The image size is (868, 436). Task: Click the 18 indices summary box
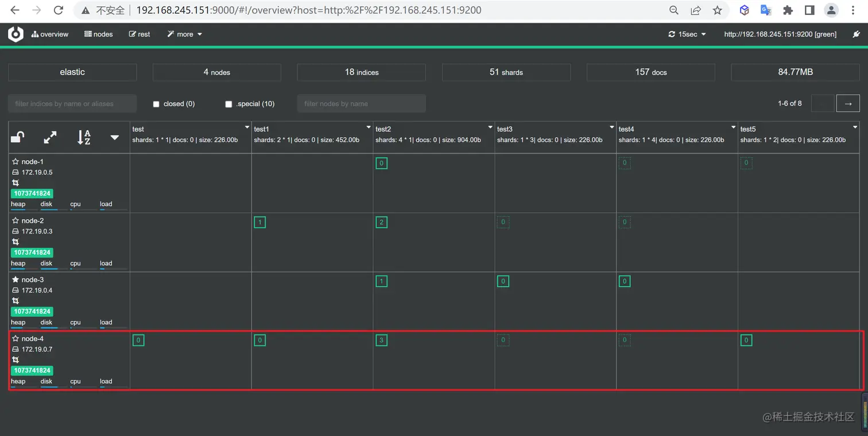(x=362, y=72)
